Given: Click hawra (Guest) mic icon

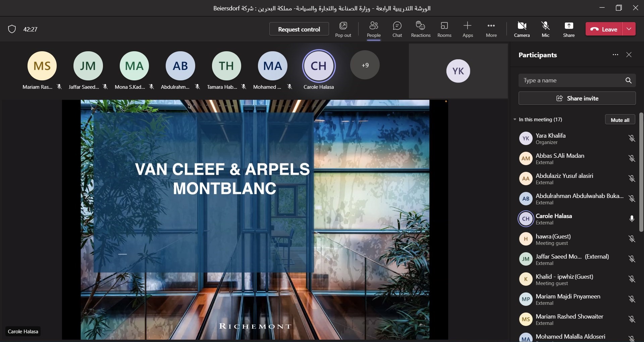Looking at the screenshot, I should (x=632, y=239).
